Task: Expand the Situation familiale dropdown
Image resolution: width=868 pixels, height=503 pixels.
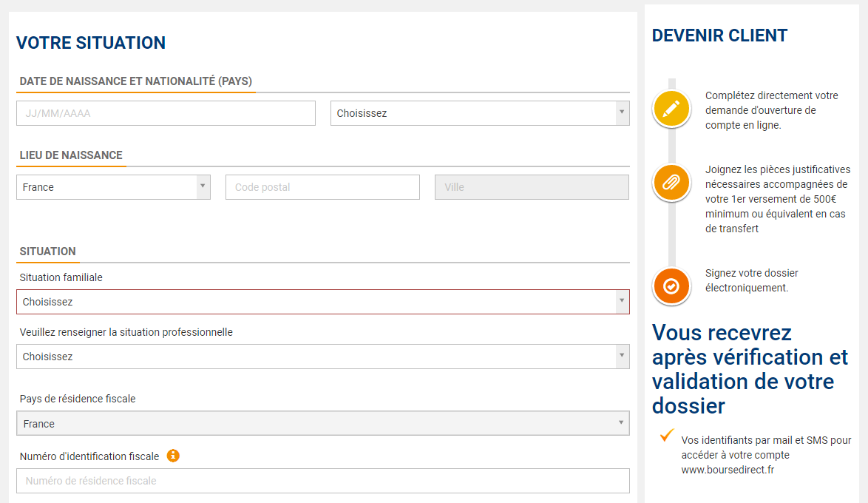Action: click(322, 302)
